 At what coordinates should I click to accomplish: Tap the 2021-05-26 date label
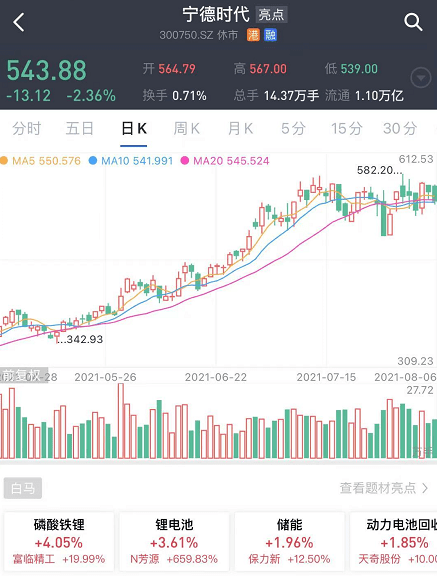(x=105, y=377)
